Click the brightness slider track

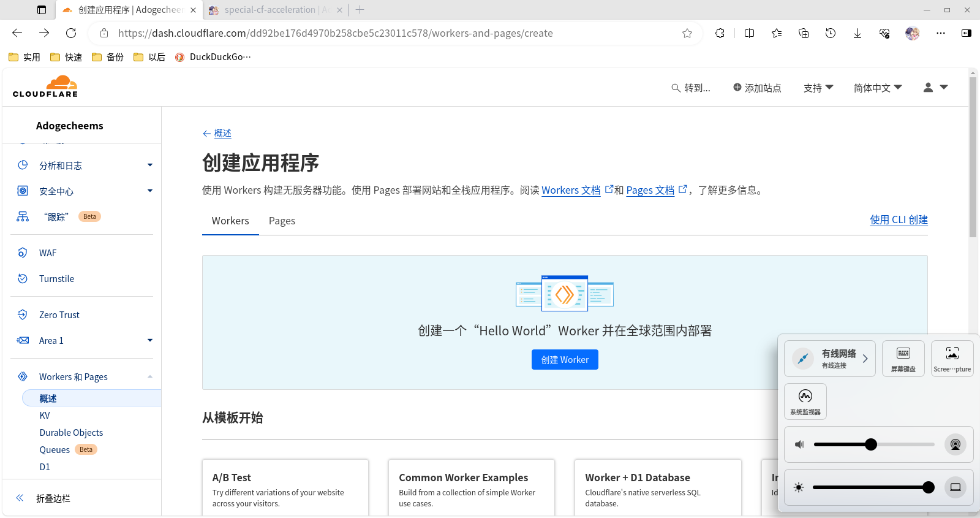coord(870,487)
